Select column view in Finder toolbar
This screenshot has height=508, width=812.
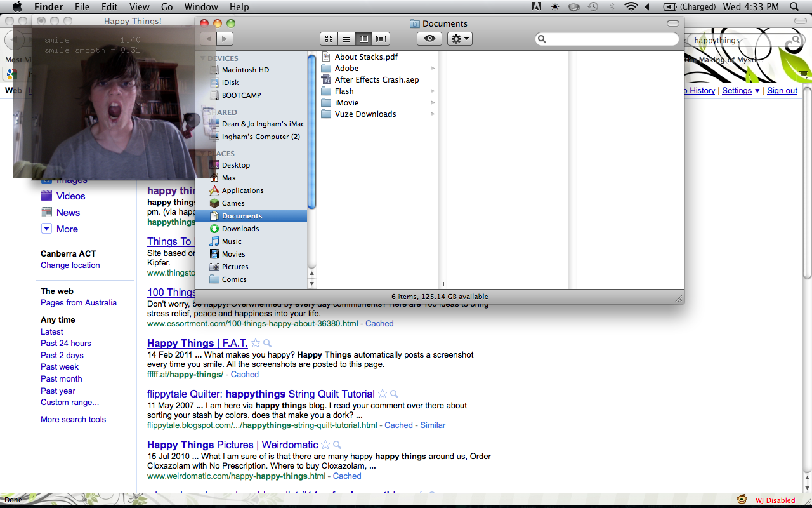pos(363,39)
